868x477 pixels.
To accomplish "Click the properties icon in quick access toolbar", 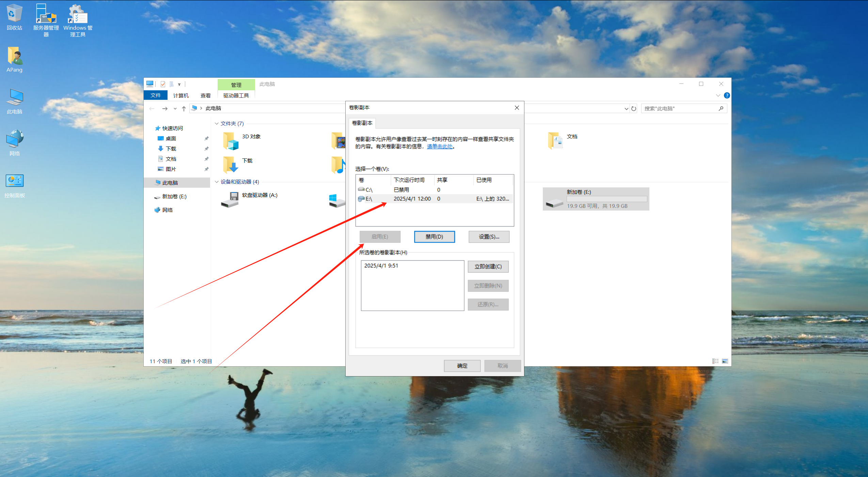I will [x=163, y=84].
